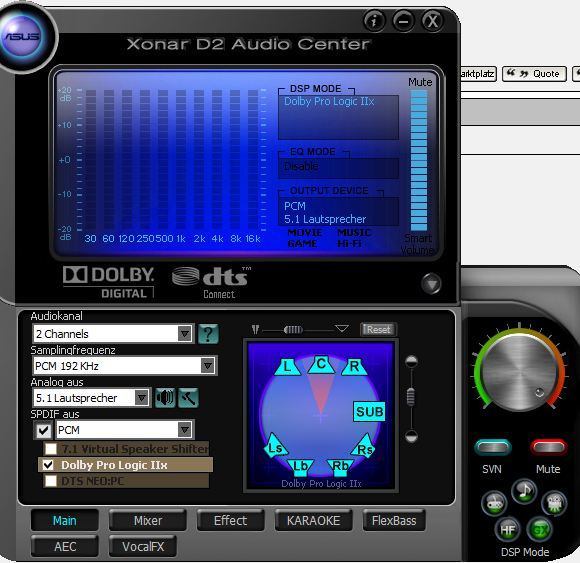Uncheck Dolby Pro Logic IIx checkbox
The width and height of the screenshot is (580, 563).
tap(48, 465)
